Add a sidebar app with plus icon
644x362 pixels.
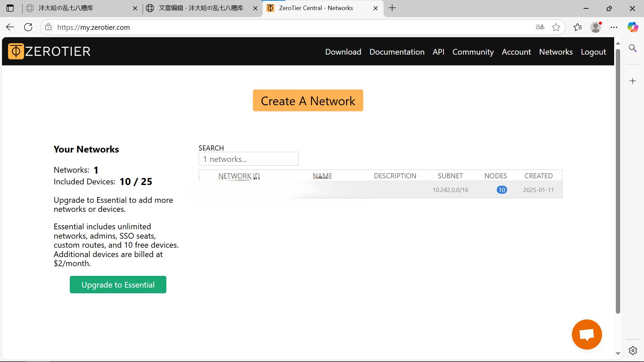(633, 81)
